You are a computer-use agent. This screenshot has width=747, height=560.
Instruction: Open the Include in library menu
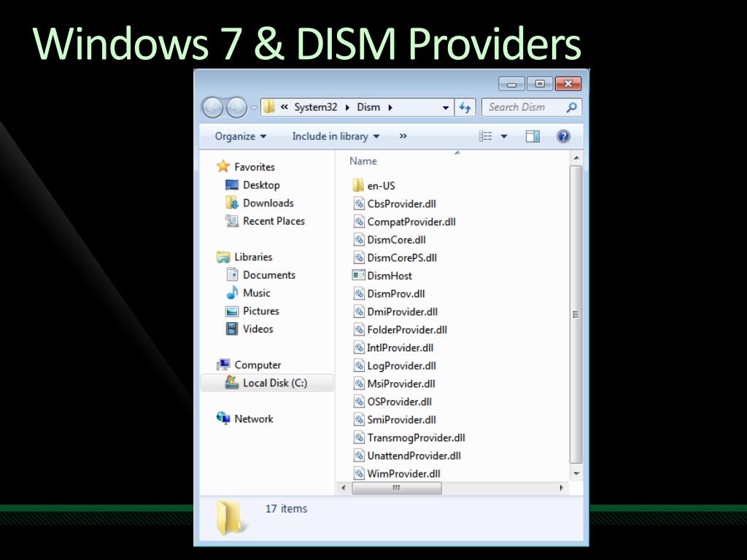336,136
